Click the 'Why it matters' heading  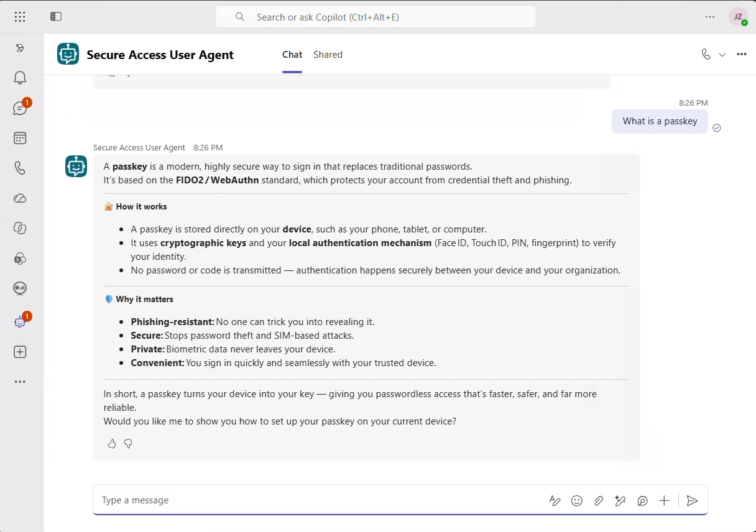point(144,299)
